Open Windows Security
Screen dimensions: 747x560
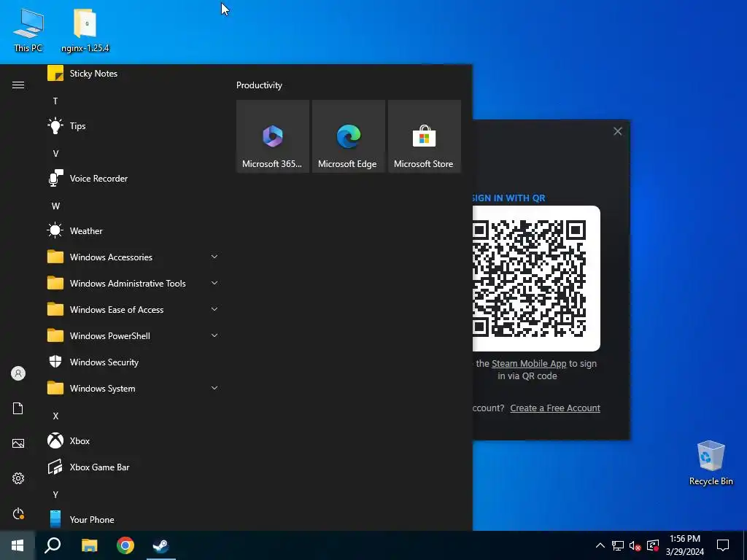pos(133,362)
